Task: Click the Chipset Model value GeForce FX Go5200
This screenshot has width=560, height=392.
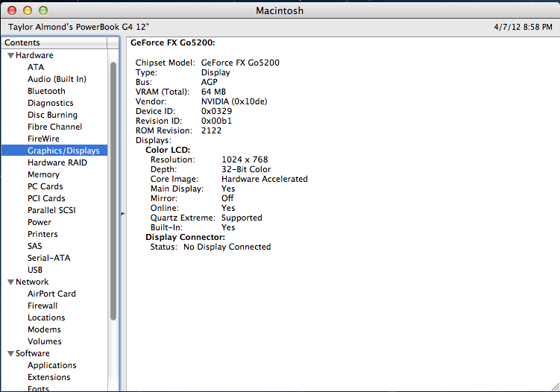Action: (240, 63)
